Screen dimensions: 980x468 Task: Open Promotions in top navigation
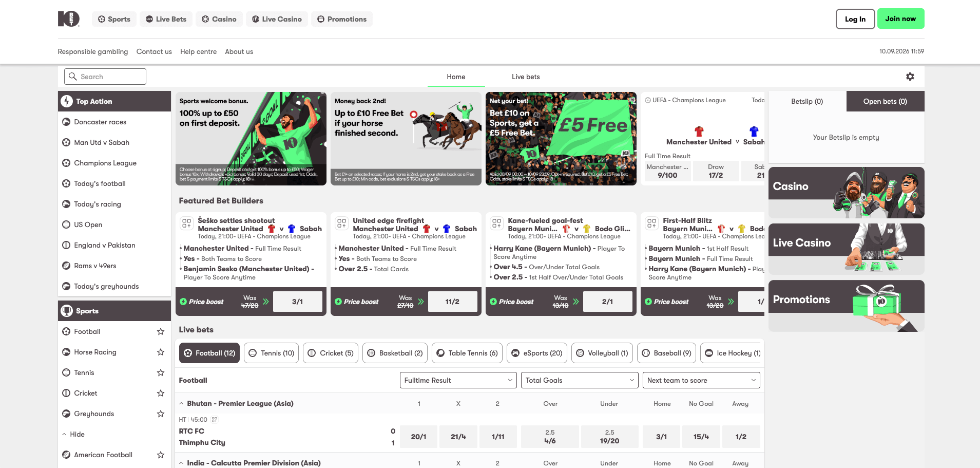(x=342, y=19)
